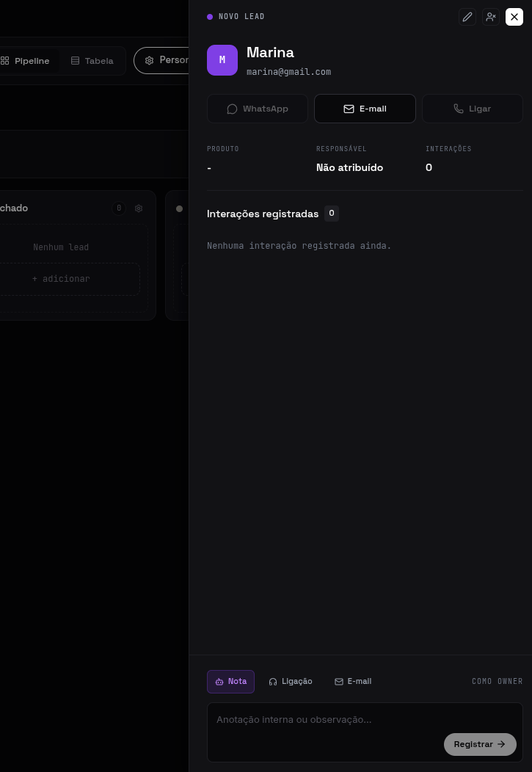The width and height of the screenshot is (532, 772).
Task: Click the interações registradas count badge
Action: (x=331, y=214)
